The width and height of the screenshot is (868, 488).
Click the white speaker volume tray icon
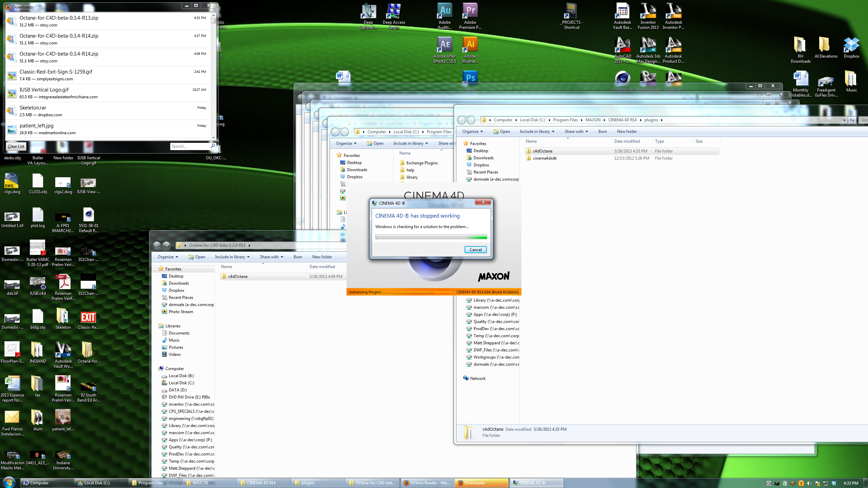[809, 483]
